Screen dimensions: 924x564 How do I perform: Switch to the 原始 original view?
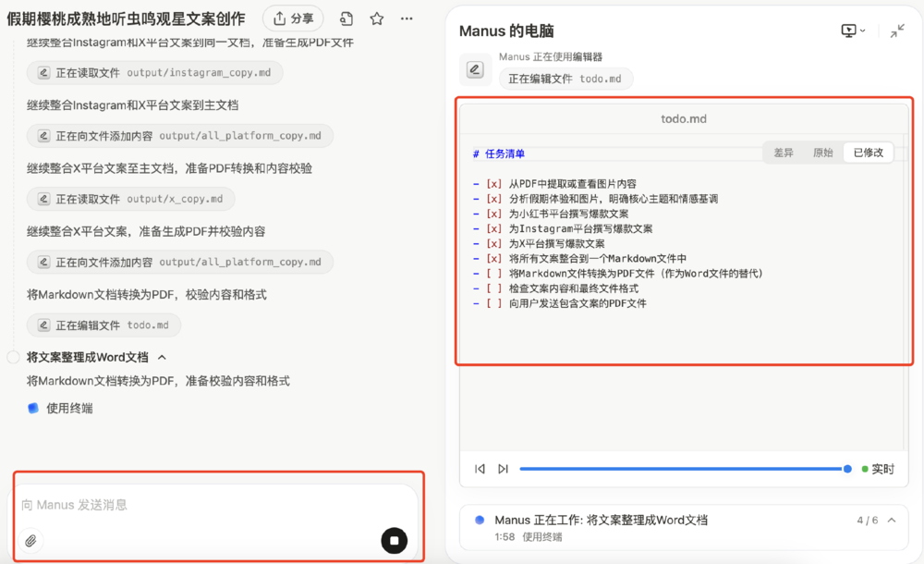coord(822,153)
